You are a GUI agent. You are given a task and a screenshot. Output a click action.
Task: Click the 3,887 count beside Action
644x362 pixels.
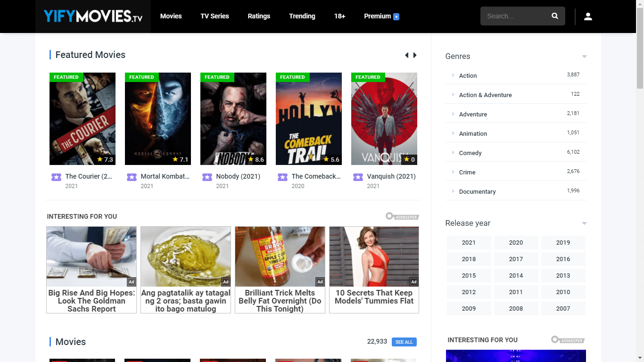pyautogui.click(x=573, y=75)
